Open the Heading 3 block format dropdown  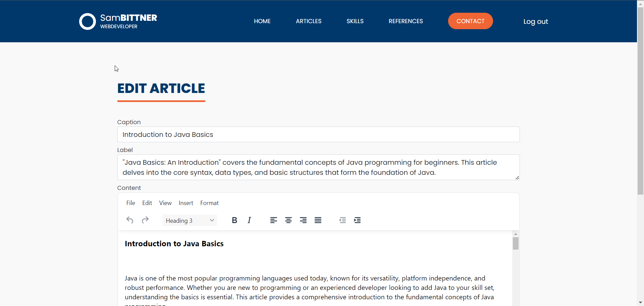tap(190, 220)
